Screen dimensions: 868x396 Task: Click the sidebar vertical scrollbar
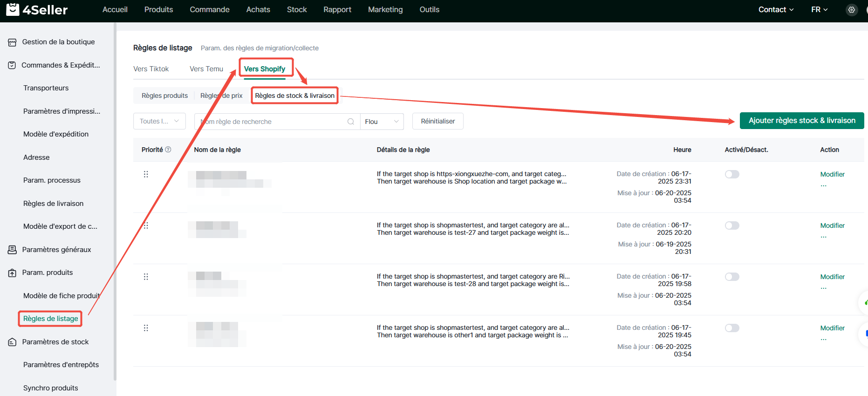(115, 201)
